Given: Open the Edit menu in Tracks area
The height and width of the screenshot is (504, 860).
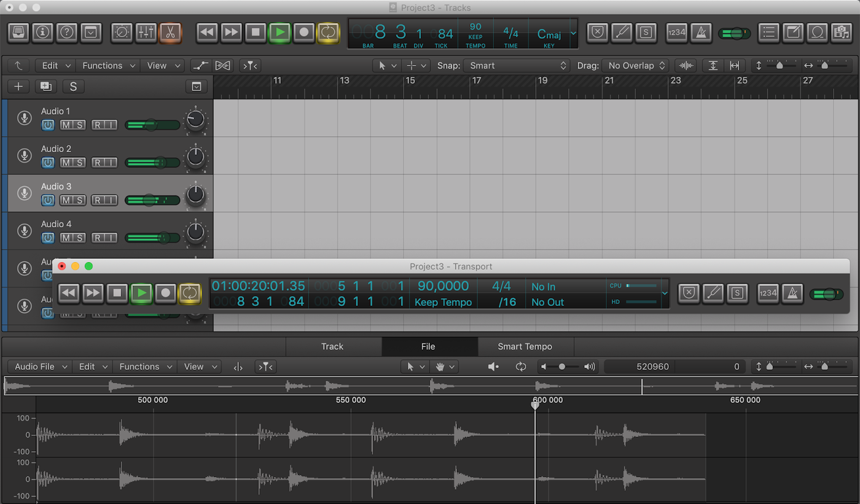Looking at the screenshot, I should [x=55, y=66].
